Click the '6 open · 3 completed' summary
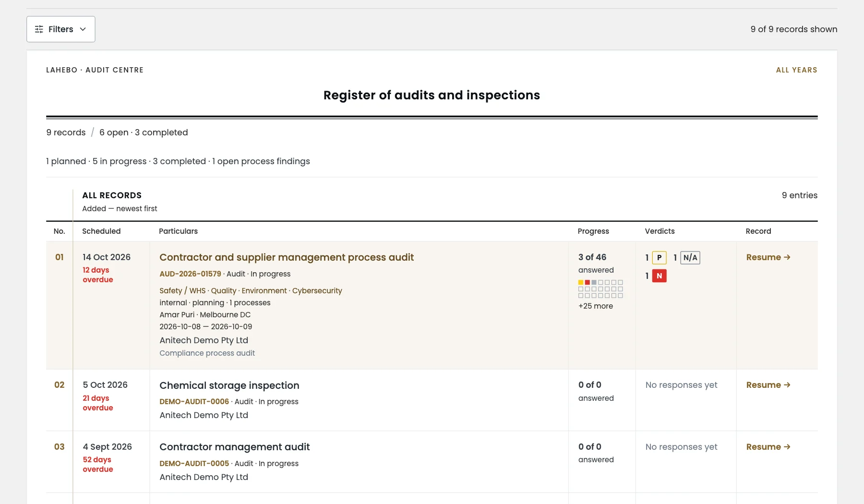 [144, 132]
